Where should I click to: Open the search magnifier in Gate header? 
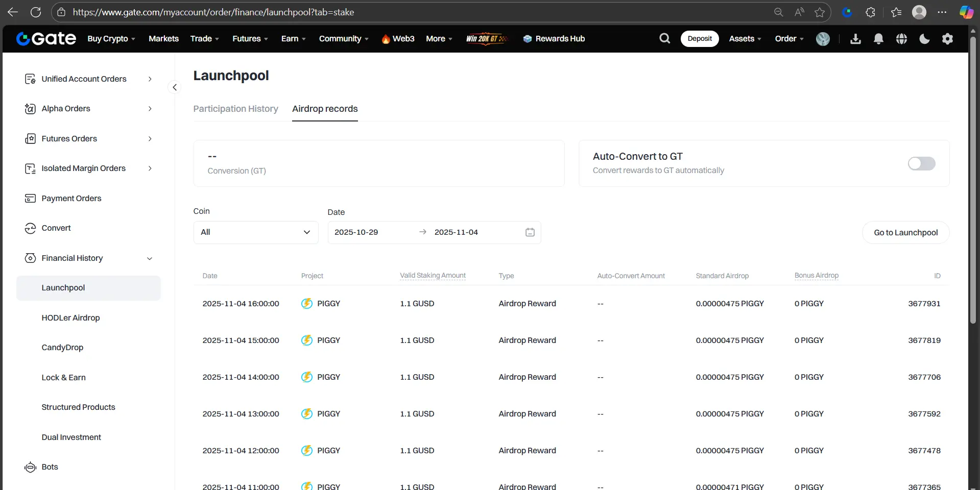click(x=664, y=38)
